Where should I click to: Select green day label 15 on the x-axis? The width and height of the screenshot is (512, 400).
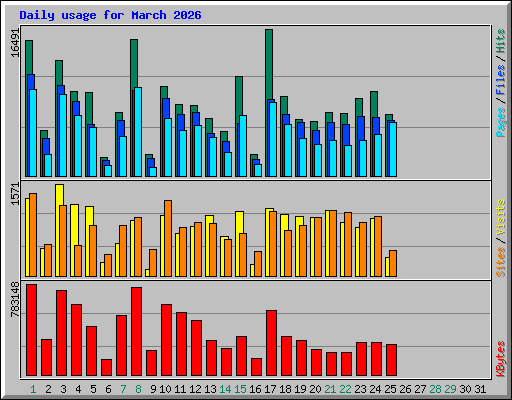click(x=240, y=389)
